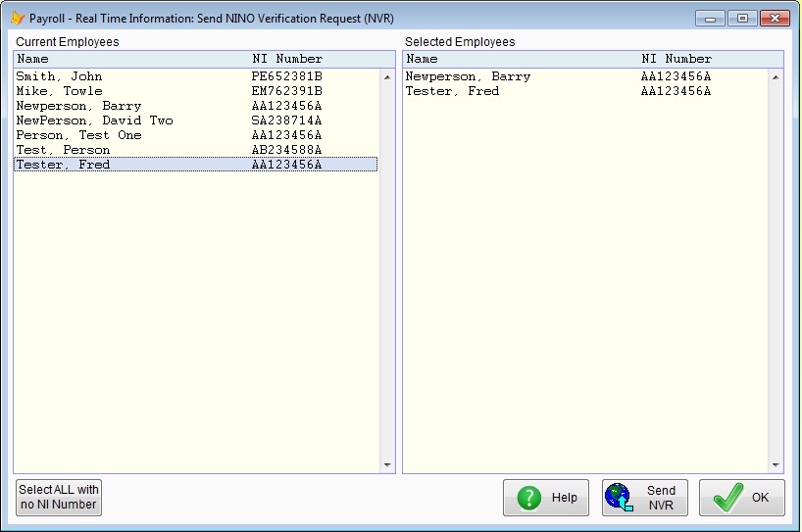Click scroll down arrow in Current Employees list
The height and width of the screenshot is (532, 802).
pos(387,465)
